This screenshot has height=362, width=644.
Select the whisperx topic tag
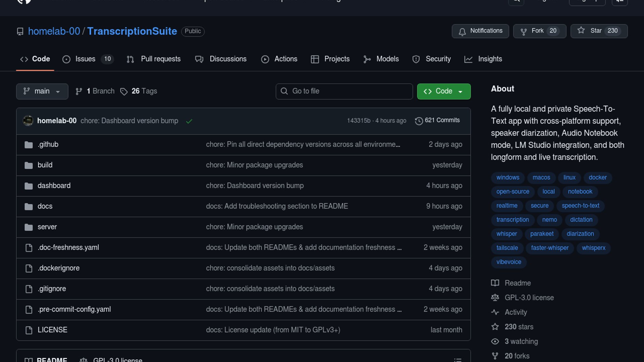(x=593, y=248)
